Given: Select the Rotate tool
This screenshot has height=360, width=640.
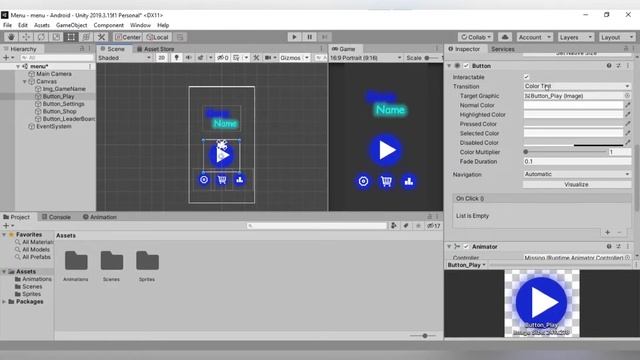Looking at the screenshot, I should coord(41,37).
